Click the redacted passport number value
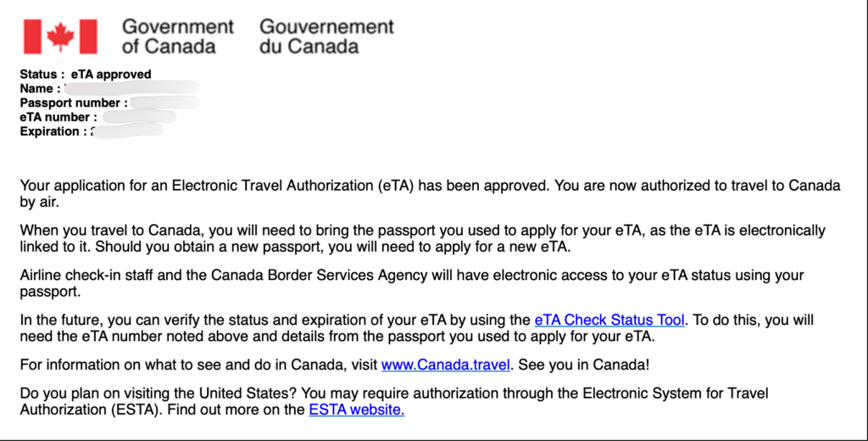This screenshot has width=868, height=441. (165, 103)
